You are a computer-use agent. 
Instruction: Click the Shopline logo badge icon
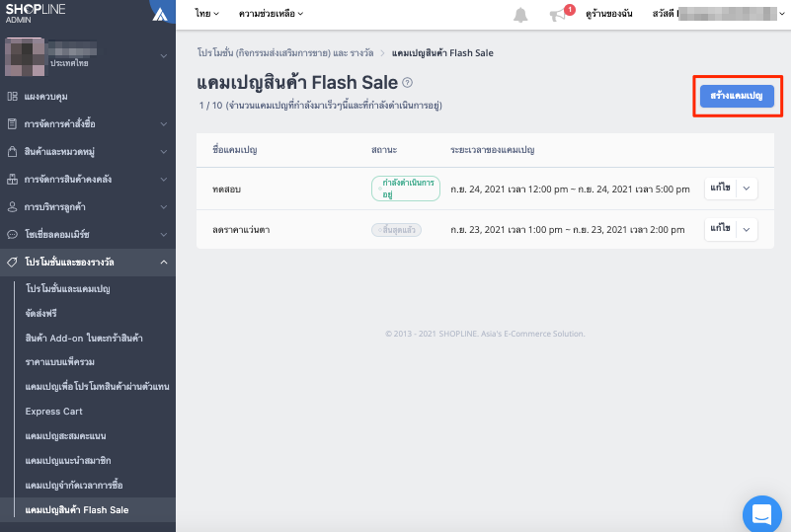point(160,14)
